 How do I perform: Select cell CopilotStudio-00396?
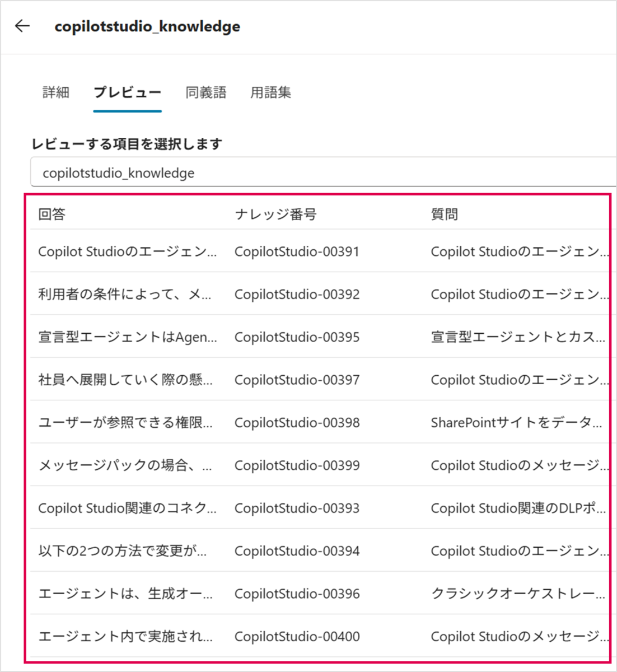point(297,594)
